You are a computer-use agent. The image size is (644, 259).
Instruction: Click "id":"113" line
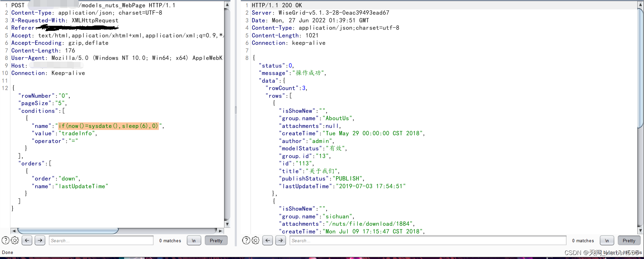(297, 164)
